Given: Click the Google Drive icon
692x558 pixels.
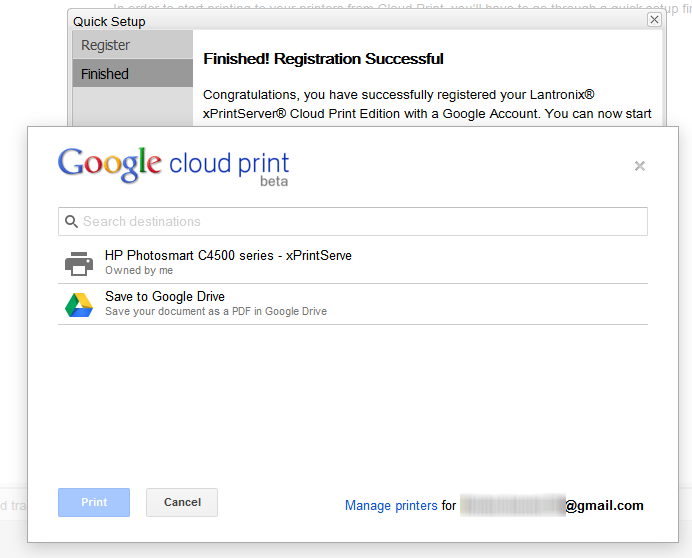Looking at the screenshot, I should pyautogui.click(x=79, y=305).
